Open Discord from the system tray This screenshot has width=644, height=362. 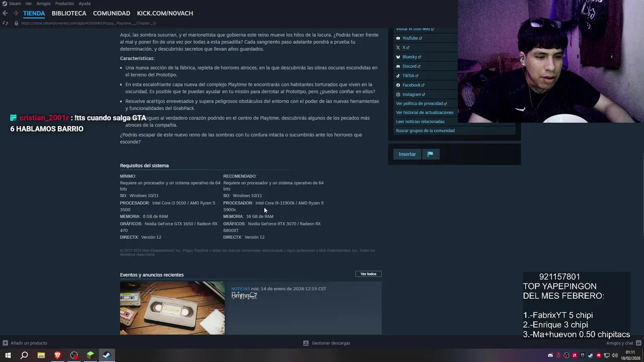pyautogui.click(x=550, y=355)
